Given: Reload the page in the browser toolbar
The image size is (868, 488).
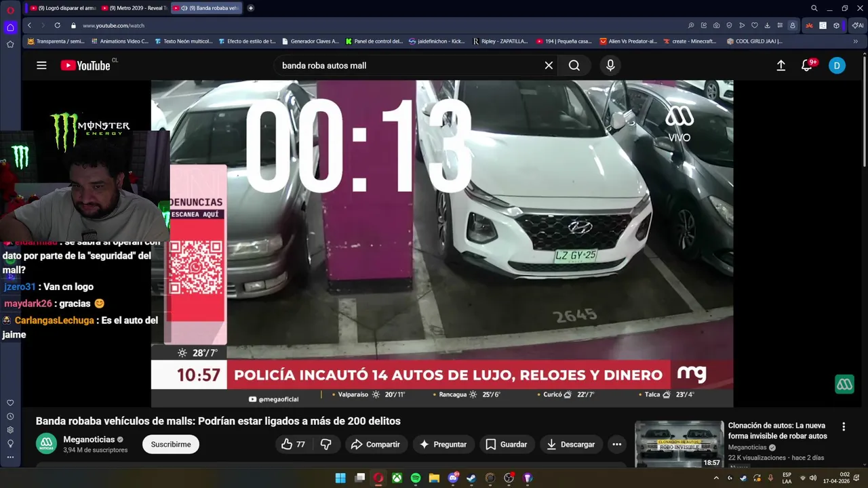Looking at the screenshot, I should click(57, 25).
